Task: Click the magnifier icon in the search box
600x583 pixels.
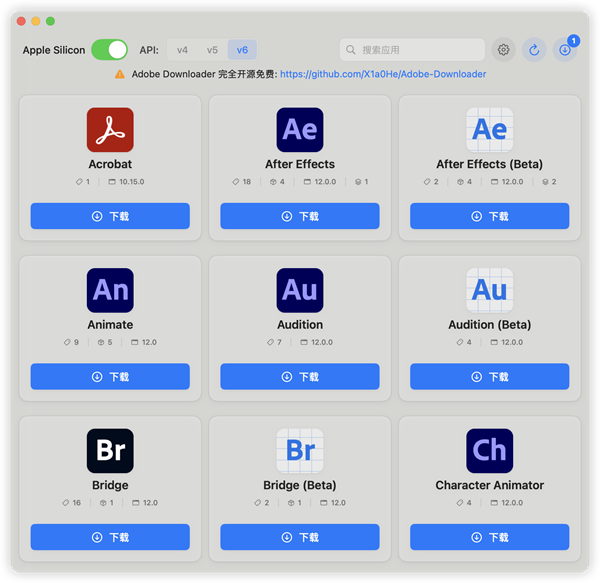Action: tap(351, 50)
